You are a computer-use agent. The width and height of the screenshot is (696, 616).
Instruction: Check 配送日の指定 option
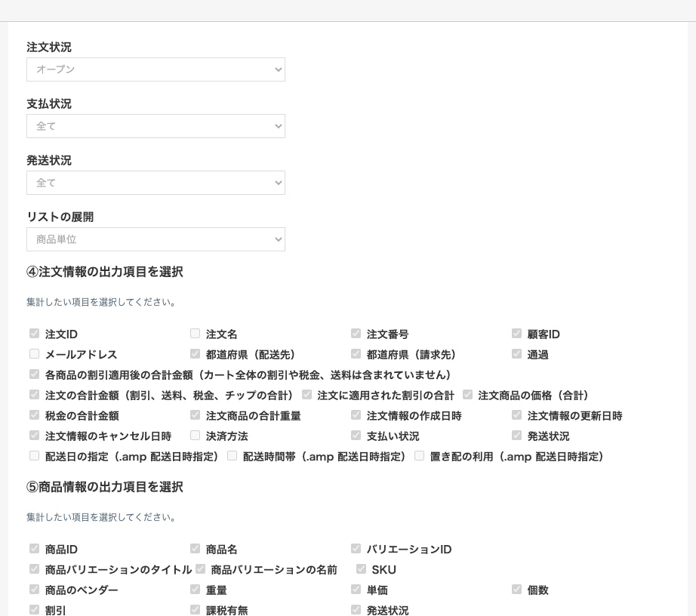[x=34, y=456]
